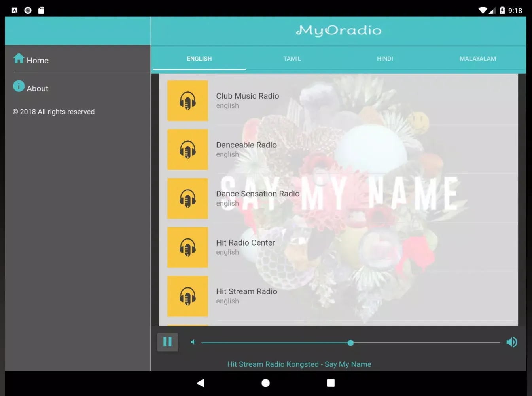Select Danceable Radio headphone icon
Viewport: 532px width, 396px height.
click(x=187, y=150)
